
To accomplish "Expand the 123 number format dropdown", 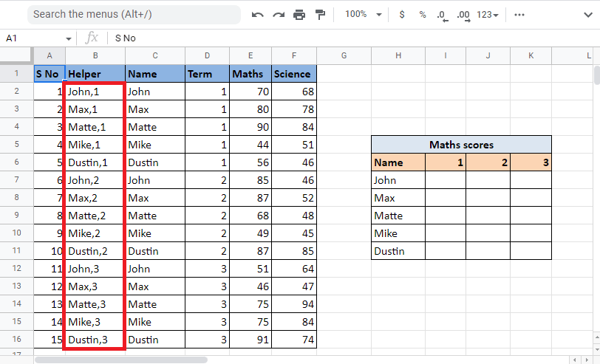I will point(488,15).
